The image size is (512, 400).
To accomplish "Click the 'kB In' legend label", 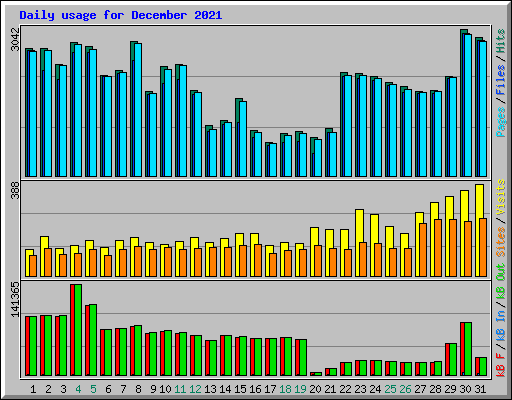I will [x=501, y=325].
